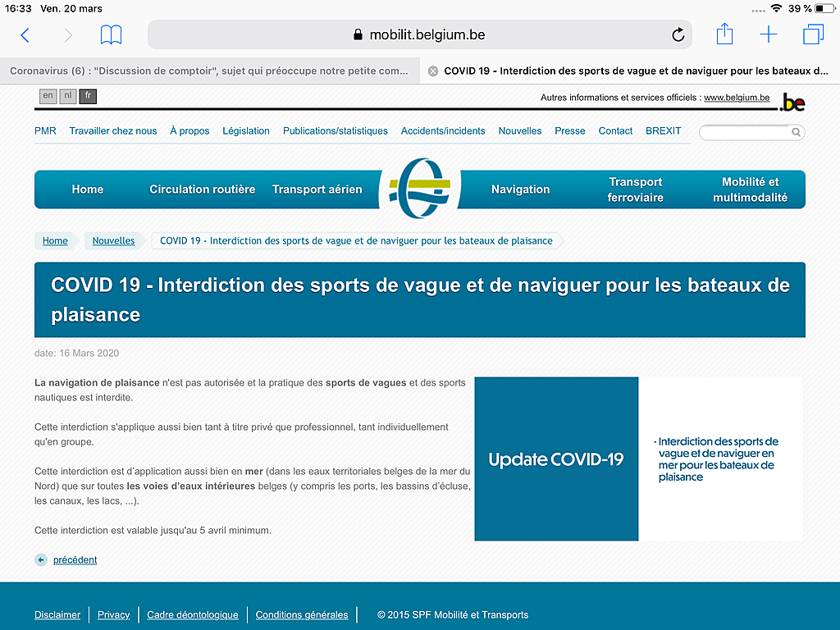This screenshot has height=630, width=840.
Task: Select French (fr) language button
Action: [x=88, y=96]
